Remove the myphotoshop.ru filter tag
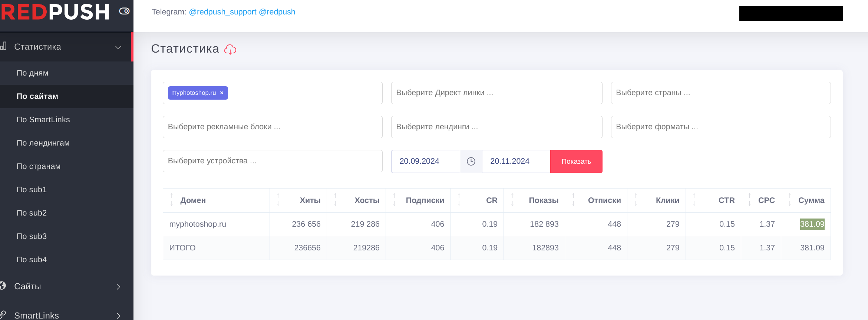 click(x=222, y=93)
